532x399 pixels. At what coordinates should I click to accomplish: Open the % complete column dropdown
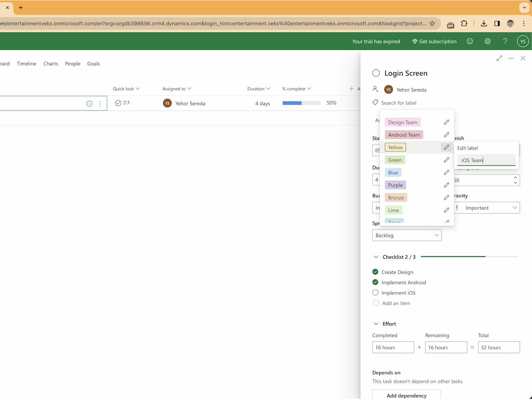[x=297, y=89]
